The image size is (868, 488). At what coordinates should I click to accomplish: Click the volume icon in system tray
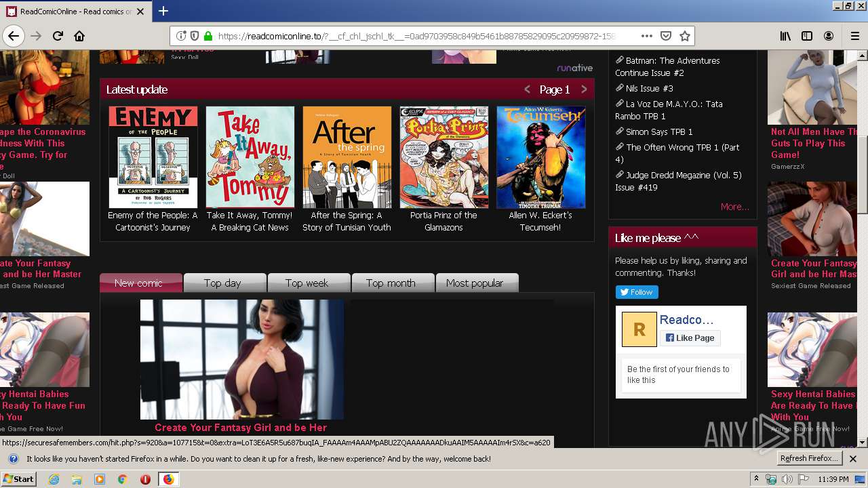(x=787, y=479)
